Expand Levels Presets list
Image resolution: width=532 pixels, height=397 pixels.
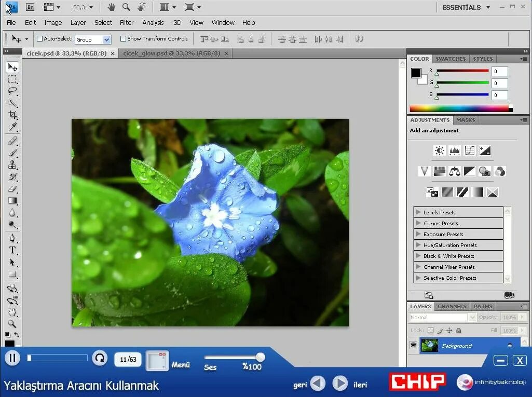418,212
